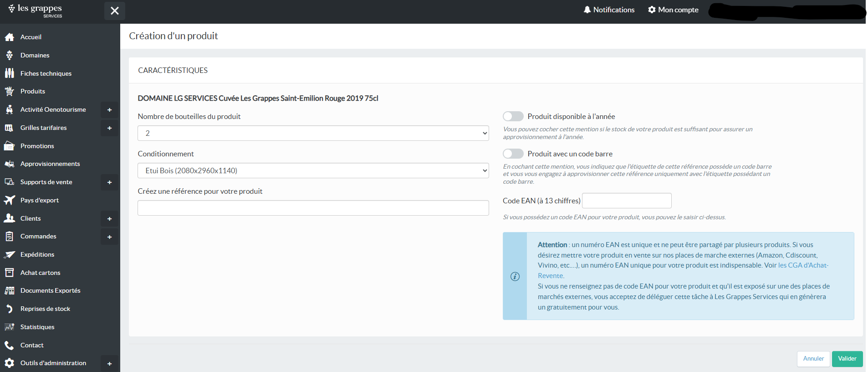Enable Produit disponible à l'année toggle
This screenshot has height=372, width=868.
pyautogui.click(x=513, y=116)
